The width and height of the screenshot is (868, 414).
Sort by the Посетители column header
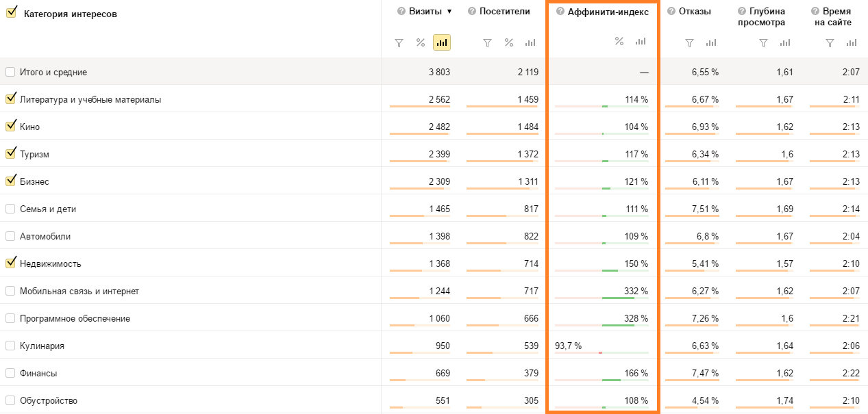click(504, 12)
